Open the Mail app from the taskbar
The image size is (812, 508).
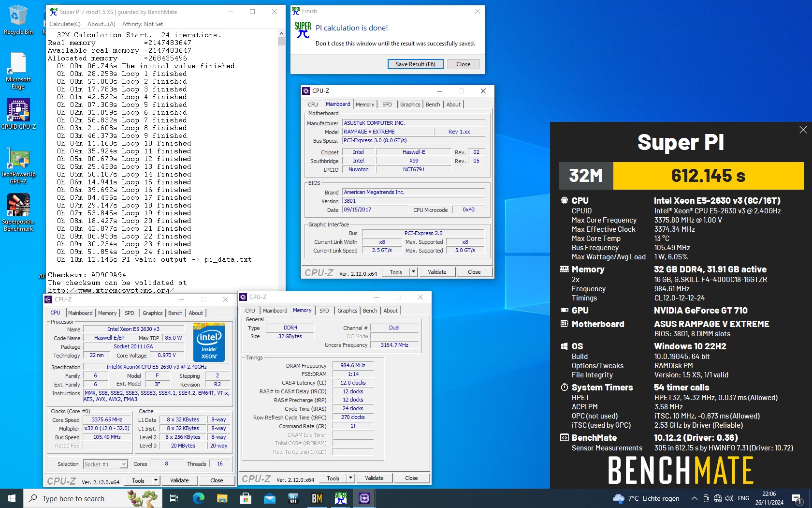(x=269, y=498)
